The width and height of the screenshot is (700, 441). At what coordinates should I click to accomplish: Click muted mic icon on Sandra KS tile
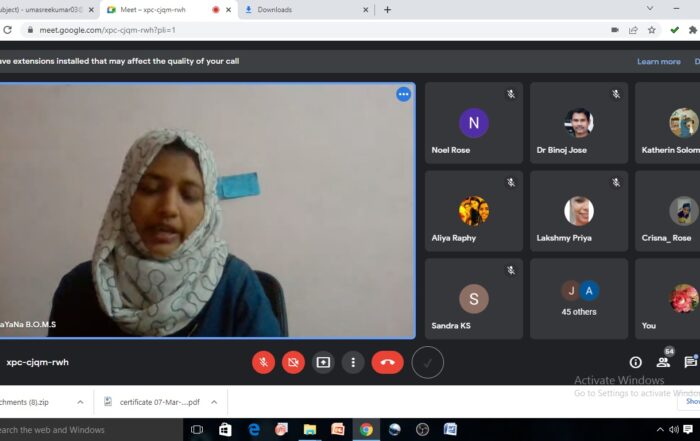pos(511,270)
